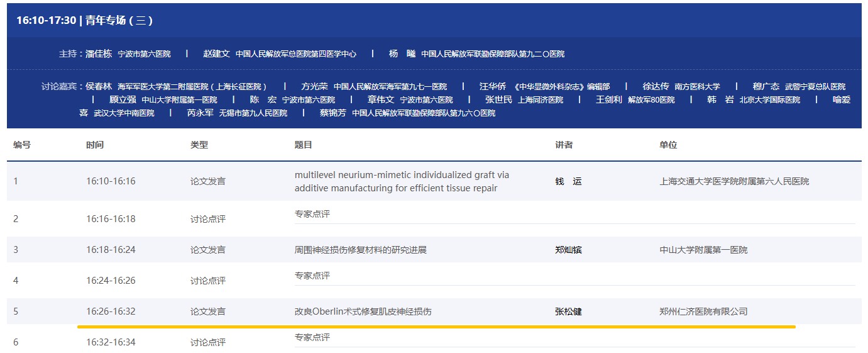Click the 编号 column header

click(22, 145)
